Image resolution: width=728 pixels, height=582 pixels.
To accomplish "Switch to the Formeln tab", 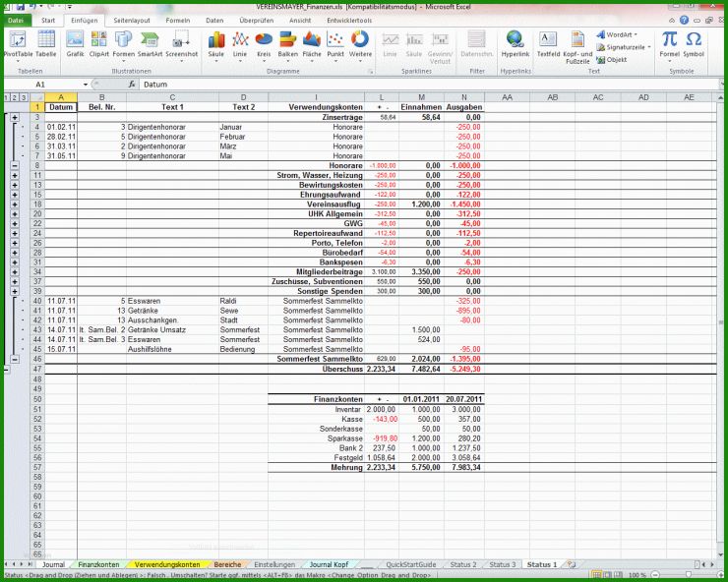I will [178, 20].
